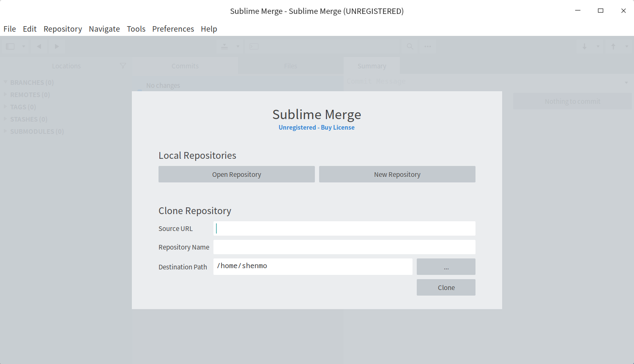Click the push up-arrow icon
Viewport: 634px width, 364px height.
coord(613,46)
